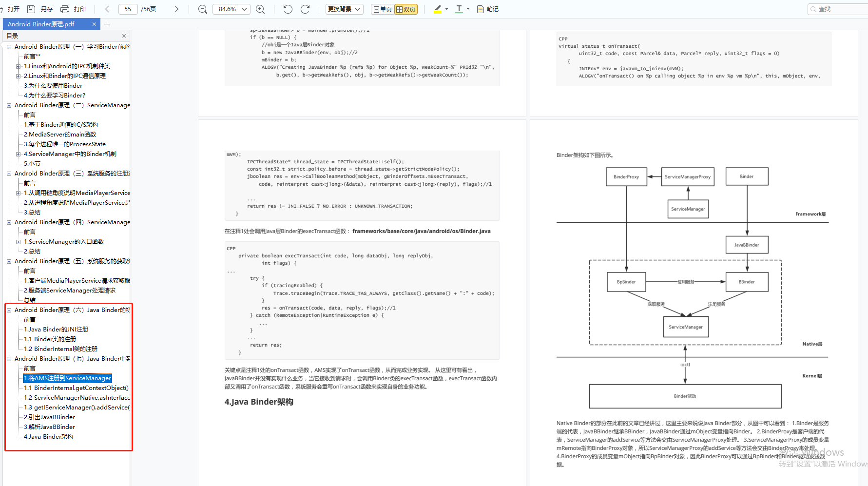Zoom in with the plus magnifier
Screen dimensions: 868x486
pyautogui.click(x=261, y=9)
